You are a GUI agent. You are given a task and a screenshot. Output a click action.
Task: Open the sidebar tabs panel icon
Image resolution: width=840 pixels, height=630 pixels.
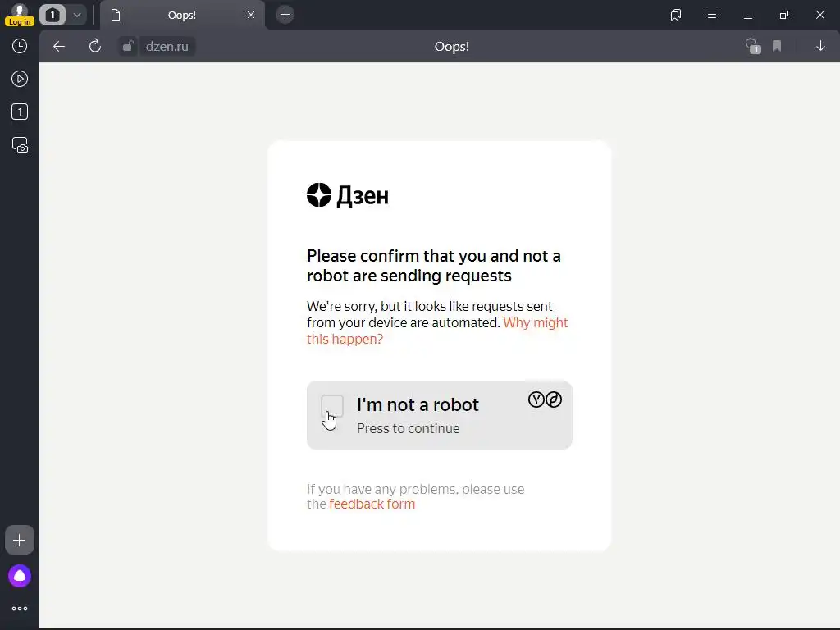pos(20,112)
